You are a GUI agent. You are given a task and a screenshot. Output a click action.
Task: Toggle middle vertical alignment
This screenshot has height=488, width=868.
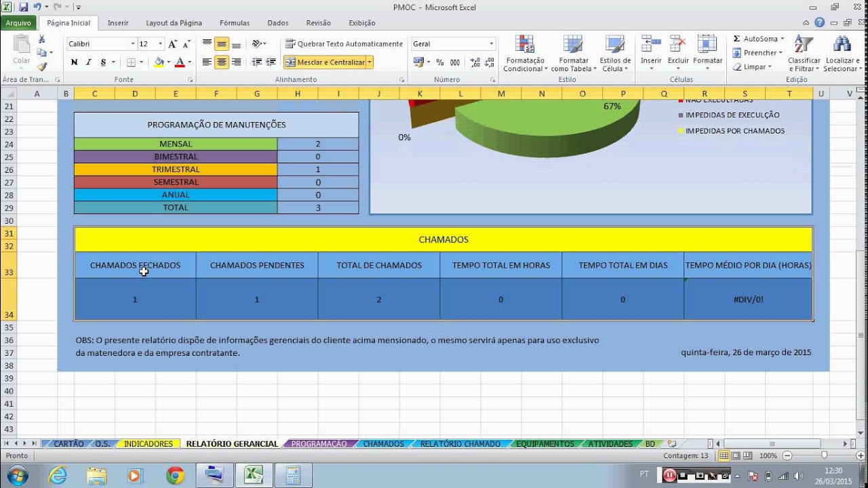(222, 44)
